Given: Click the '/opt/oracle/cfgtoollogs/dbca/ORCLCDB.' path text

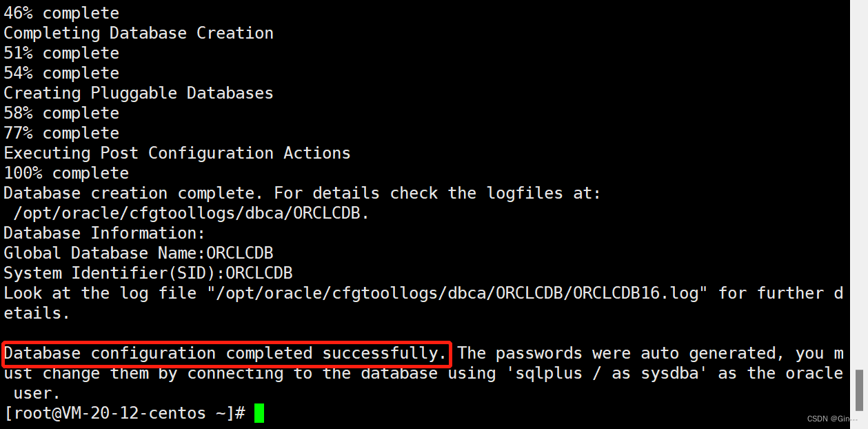Looking at the screenshot, I should click(191, 213).
